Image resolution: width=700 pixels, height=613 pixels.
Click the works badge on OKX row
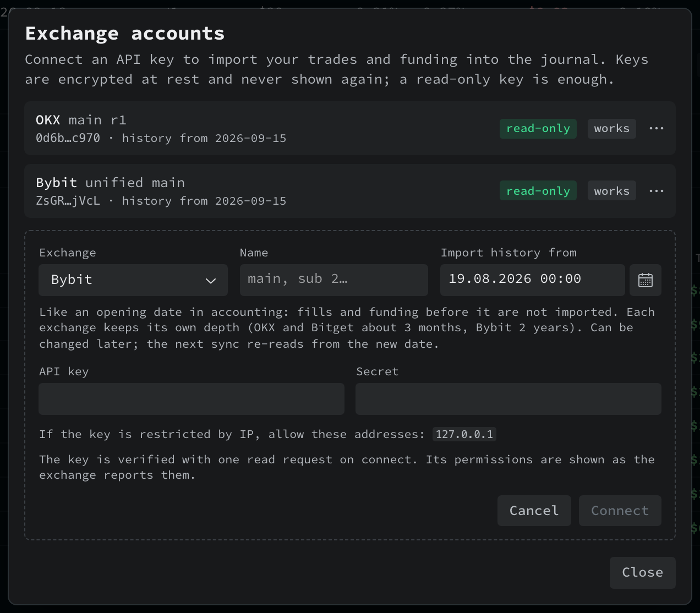point(612,128)
